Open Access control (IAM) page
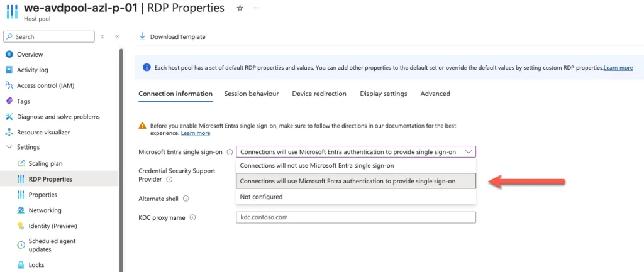644x272 pixels. tap(42, 85)
